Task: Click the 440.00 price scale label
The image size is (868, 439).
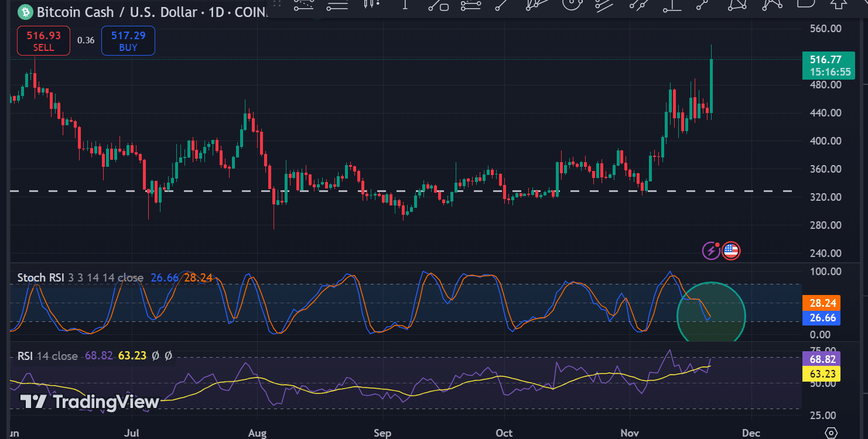Action: tap(826, 113)
